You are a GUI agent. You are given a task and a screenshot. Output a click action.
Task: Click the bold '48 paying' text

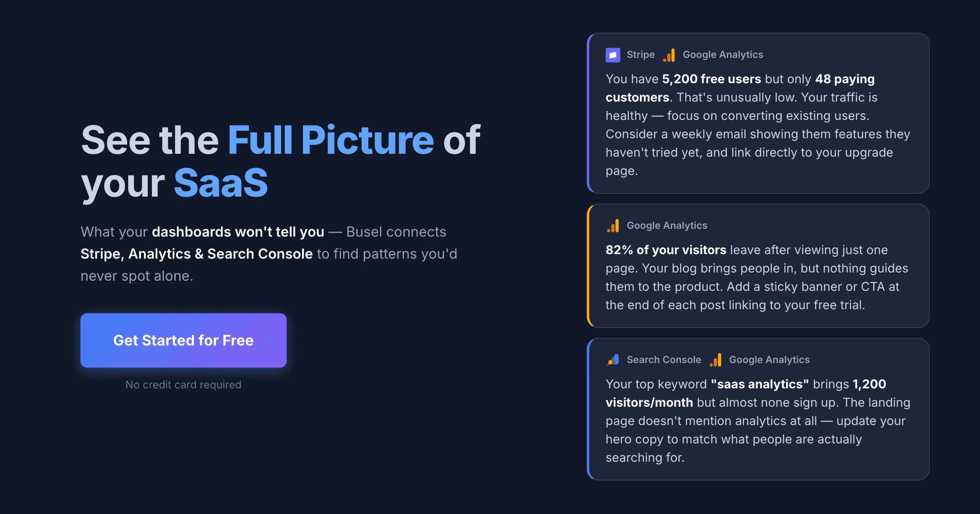(845, 79)
